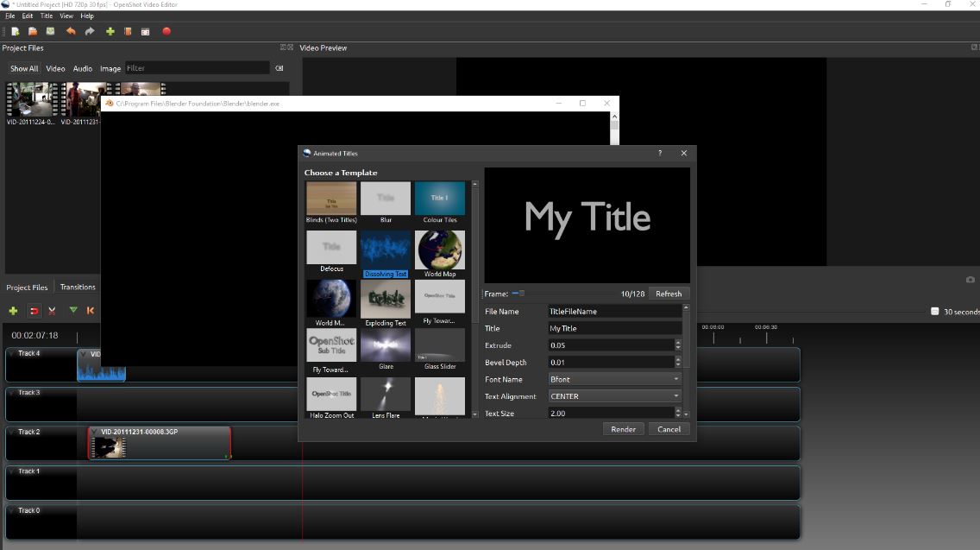Select the Blinds (Two Titles) template
This screenshot has width=980, height=550.
pos(331,202)
